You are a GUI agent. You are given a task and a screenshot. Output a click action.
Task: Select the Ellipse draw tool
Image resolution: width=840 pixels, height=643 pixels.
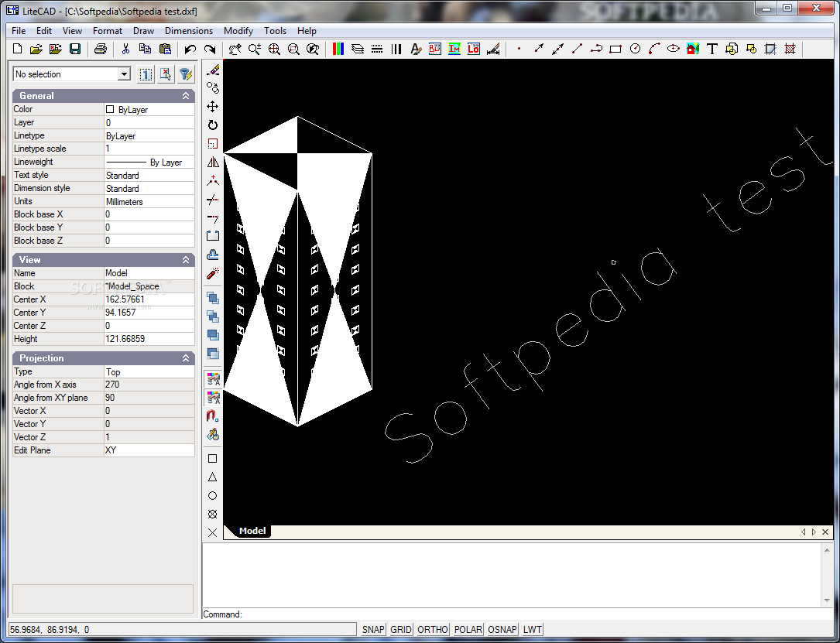click(x=674, y=50)
